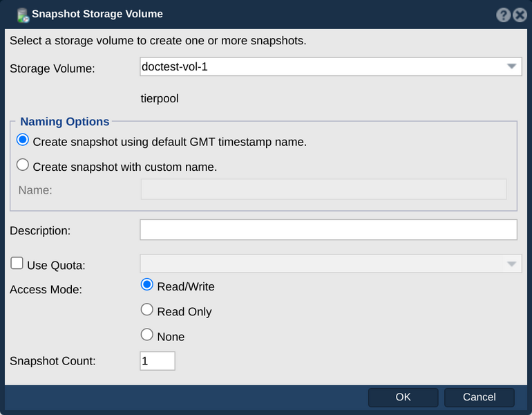Open the Use Quota dropdown arrow
Viewport: 532px width, 415px height.
[511, 264]
